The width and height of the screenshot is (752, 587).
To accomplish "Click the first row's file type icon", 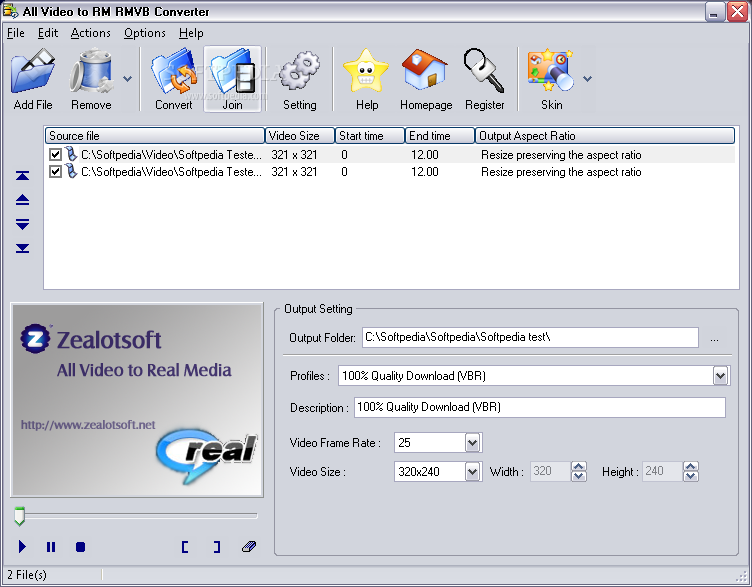I will coord(71,154).
